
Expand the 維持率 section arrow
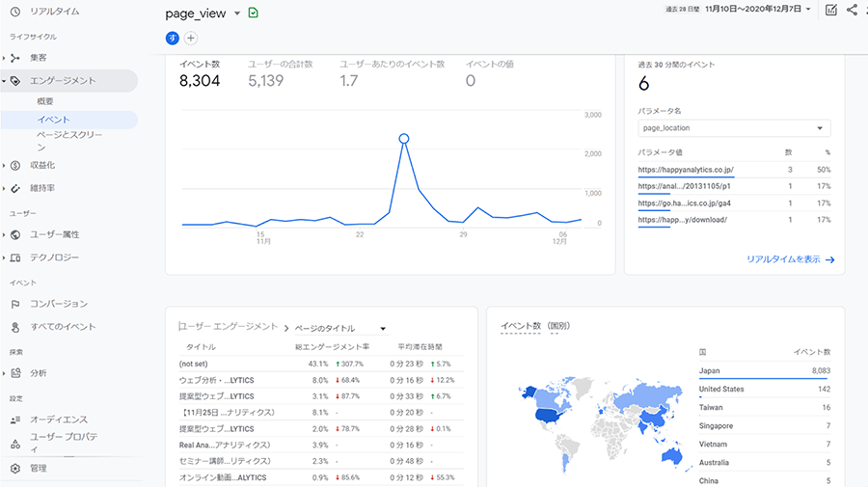(x=4, y=188)
